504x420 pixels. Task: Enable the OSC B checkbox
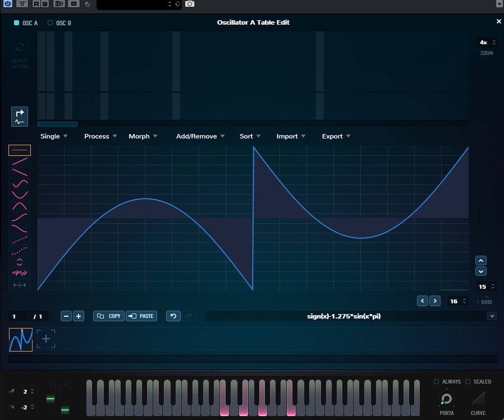[x=49, y=23]
